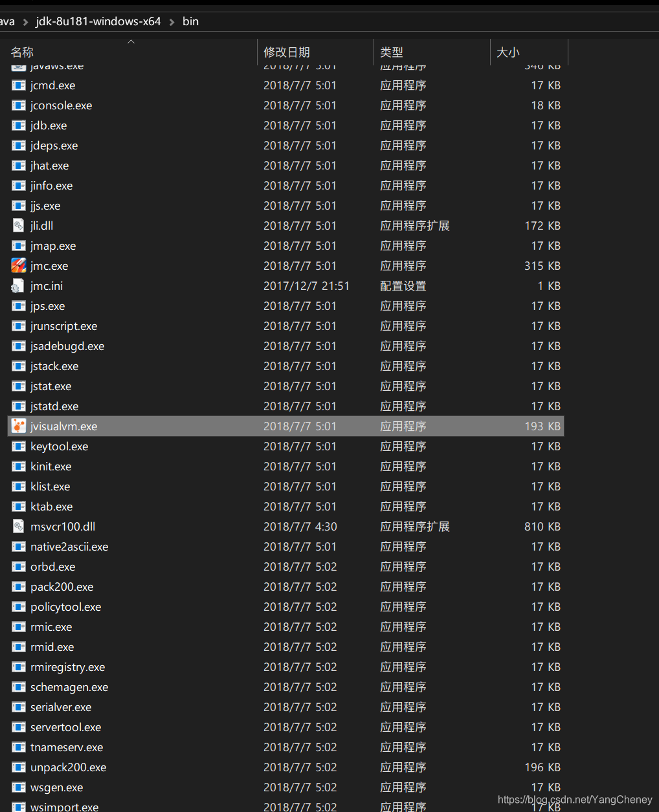659x812 pixels.
Task: Select the file named servertool.exe
Action: pyautogui.click(x=65, y=727)
